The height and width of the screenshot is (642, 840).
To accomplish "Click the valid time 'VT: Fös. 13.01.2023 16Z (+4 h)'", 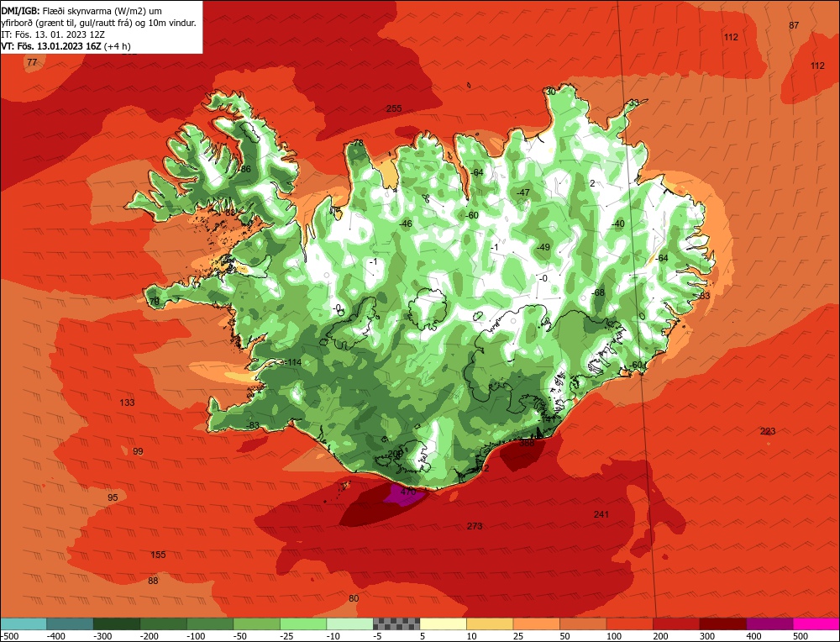I will [x=66, y=46].
